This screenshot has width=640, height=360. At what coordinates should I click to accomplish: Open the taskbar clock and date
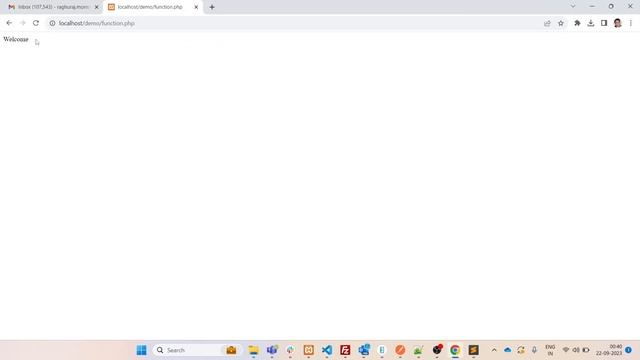(x=609, y=350)
